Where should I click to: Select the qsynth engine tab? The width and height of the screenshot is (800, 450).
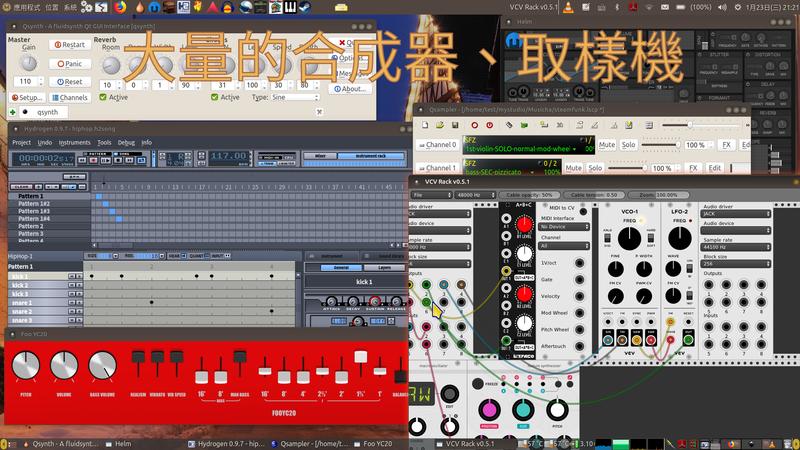[42, 112]
